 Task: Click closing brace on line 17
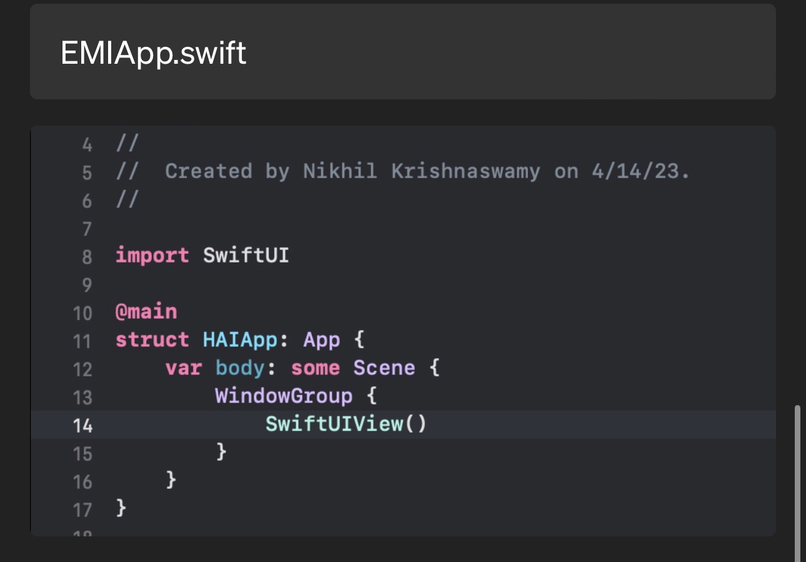(x=121, y=508)
